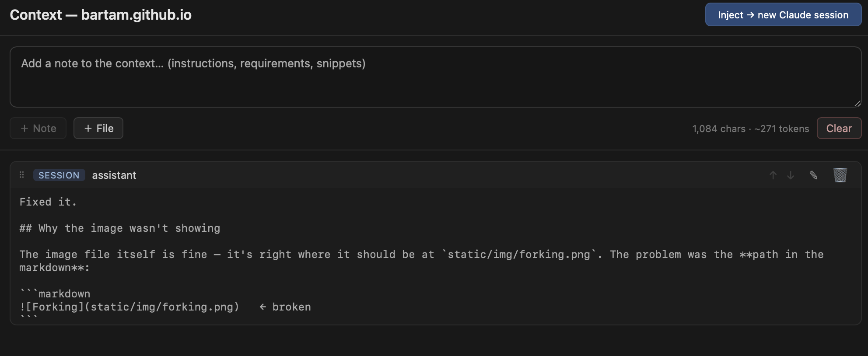Edit the session item with pencil icon
Screen dimensions: 868x356
pyautogui.click(x=813, y=175)
